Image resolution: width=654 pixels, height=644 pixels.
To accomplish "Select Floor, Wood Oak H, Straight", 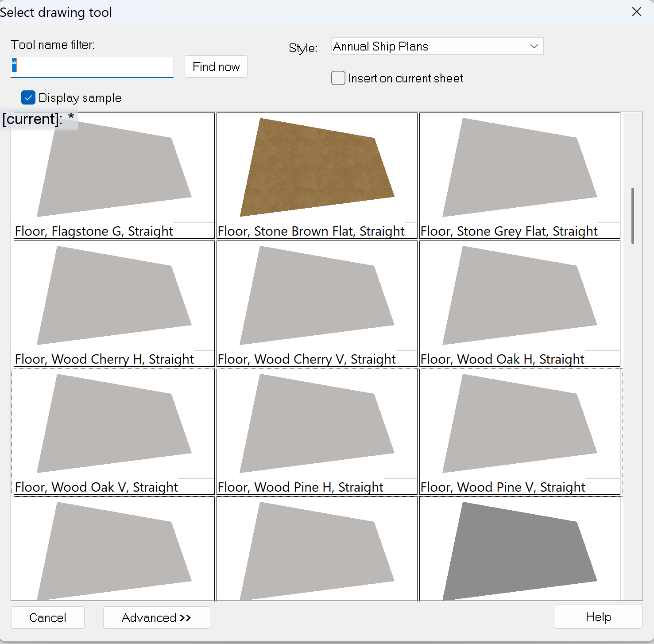I will (519, 303).
